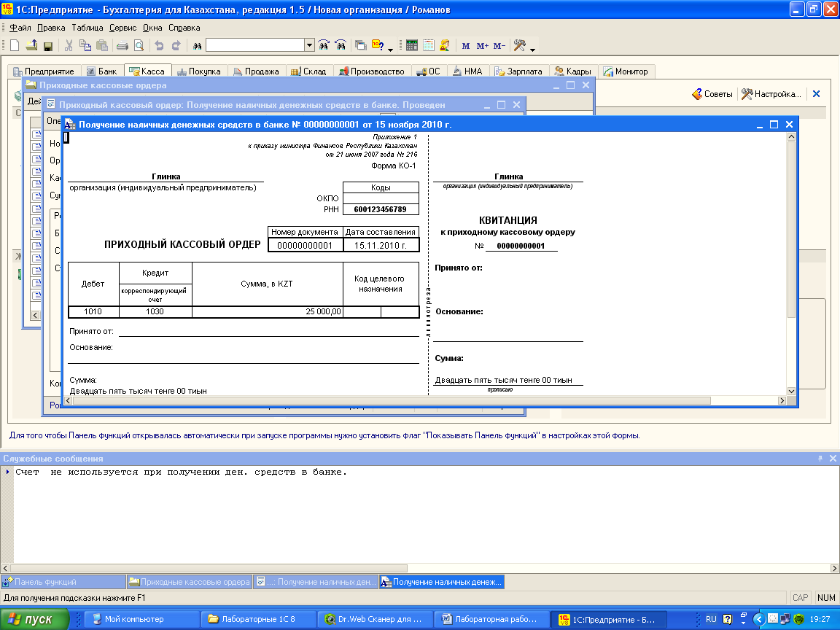The image size is (840, 630).
Task: Switch to the Предприятие tab
Action: (x=44, y=71)
